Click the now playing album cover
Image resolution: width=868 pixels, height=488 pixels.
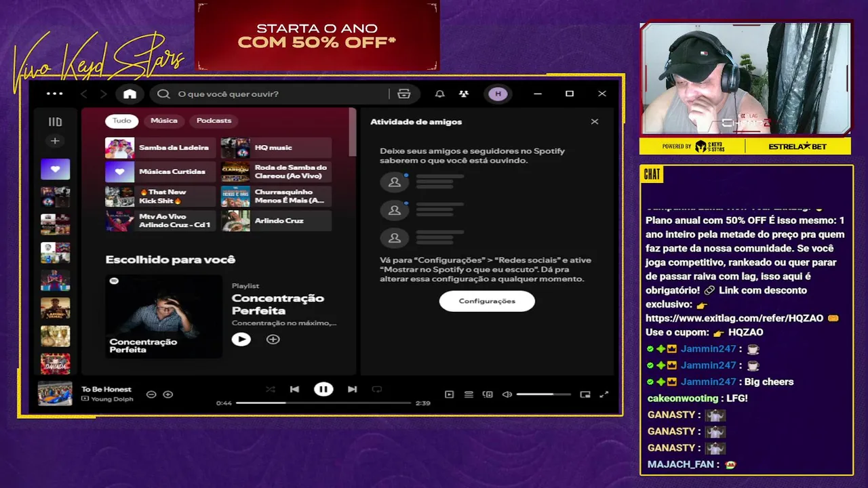coord(55,394)
